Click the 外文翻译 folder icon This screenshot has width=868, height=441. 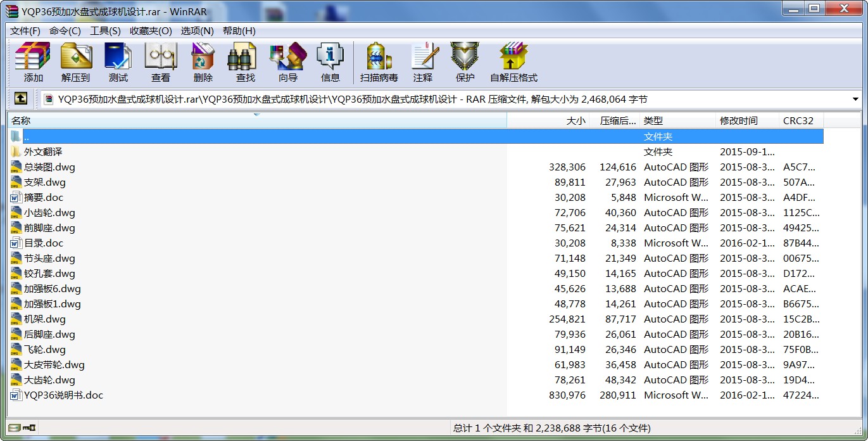coord(16,152)
